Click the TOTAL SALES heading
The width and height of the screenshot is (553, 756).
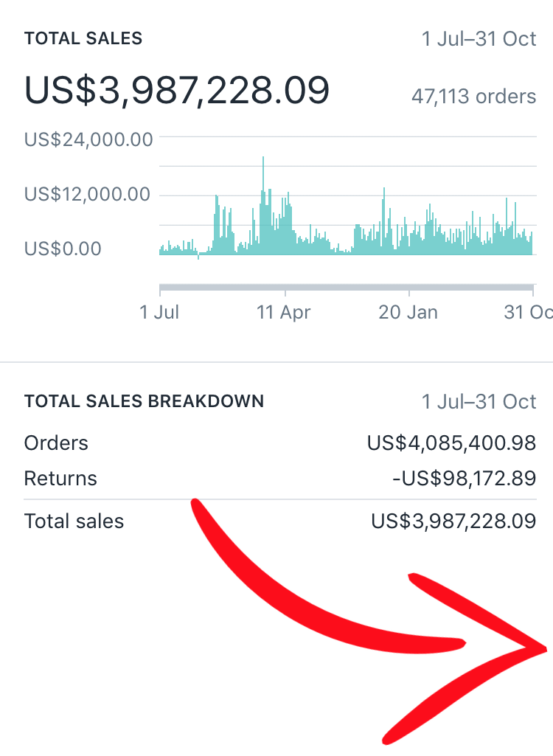[x=83, y=38]
